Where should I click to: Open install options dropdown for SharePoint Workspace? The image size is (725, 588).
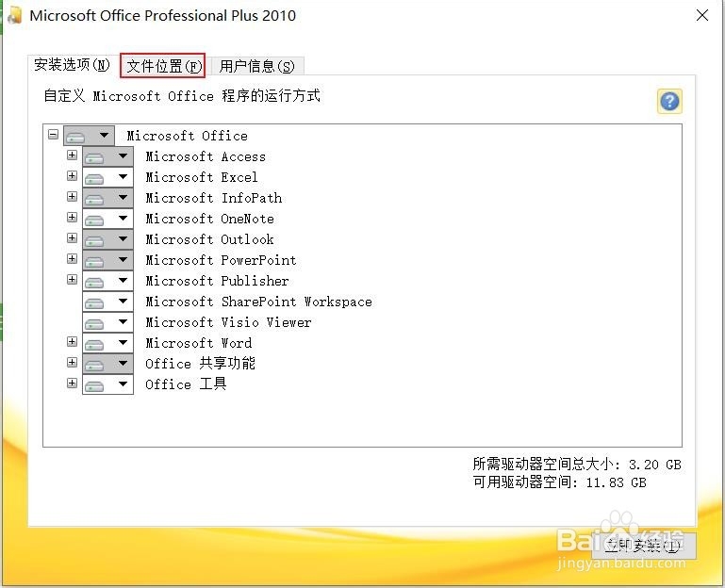[x=107, y=302]
